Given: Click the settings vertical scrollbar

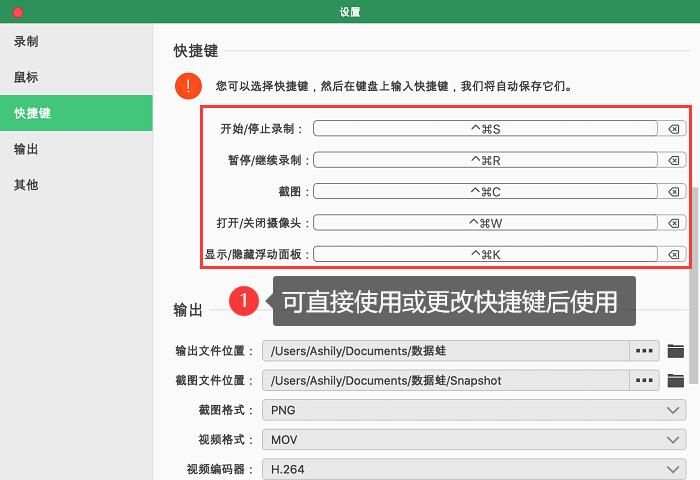Looking at the screenshot, I should click(x=694, y=285).
